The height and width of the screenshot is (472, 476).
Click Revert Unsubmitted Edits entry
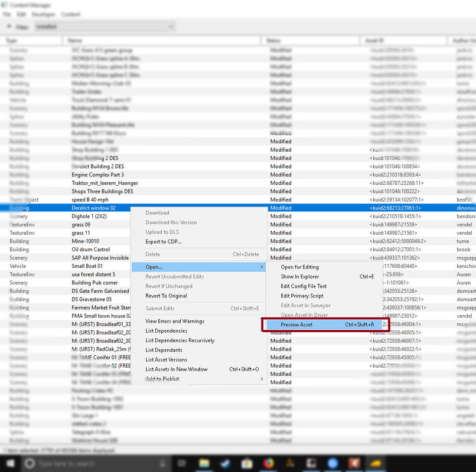pyautogui.click(x=198, y=277)
